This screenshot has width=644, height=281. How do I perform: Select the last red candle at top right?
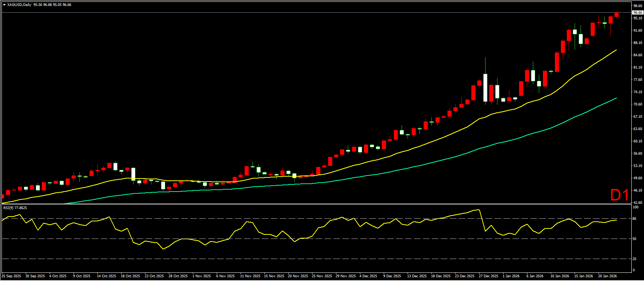(617, 15)
